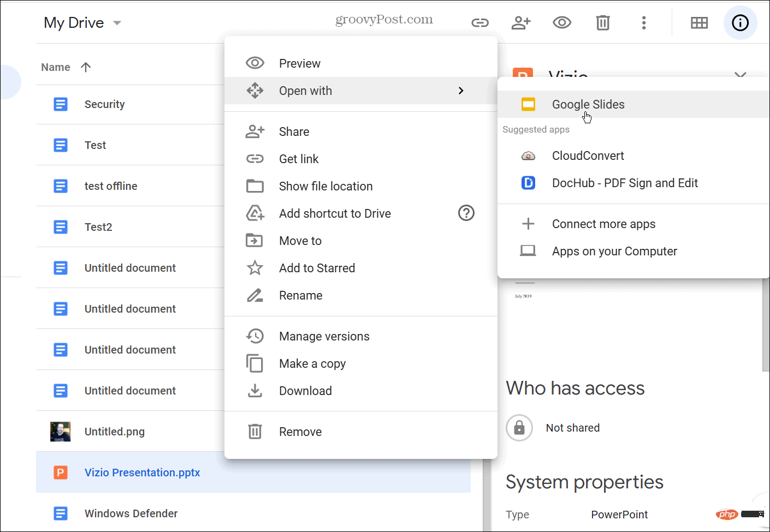Select Download in the context menu
This screenshot has height=532, width=770.
pos(361,391)
